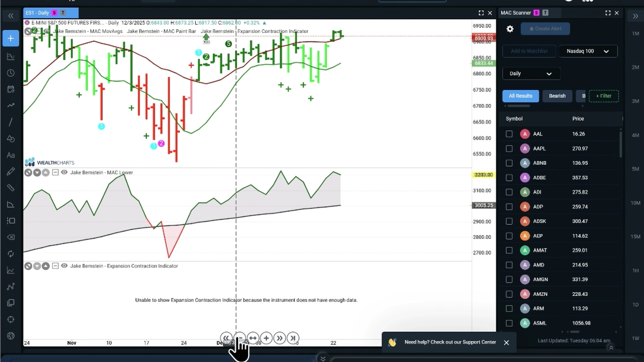This screenshot has height=362, width=644.
Task: Toggle visibility of Expansion Contraction Indicator
Action: click(64, 266)
